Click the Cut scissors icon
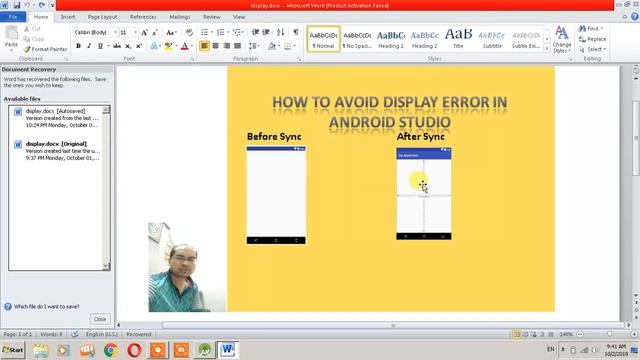 click(x=27, y=29)
